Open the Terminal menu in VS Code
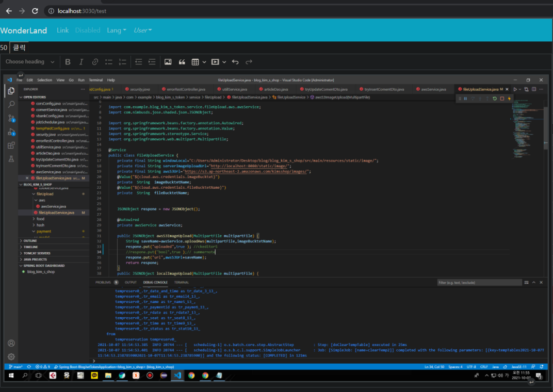The width and height of the screenshot is (553, 392). (95, 80)
